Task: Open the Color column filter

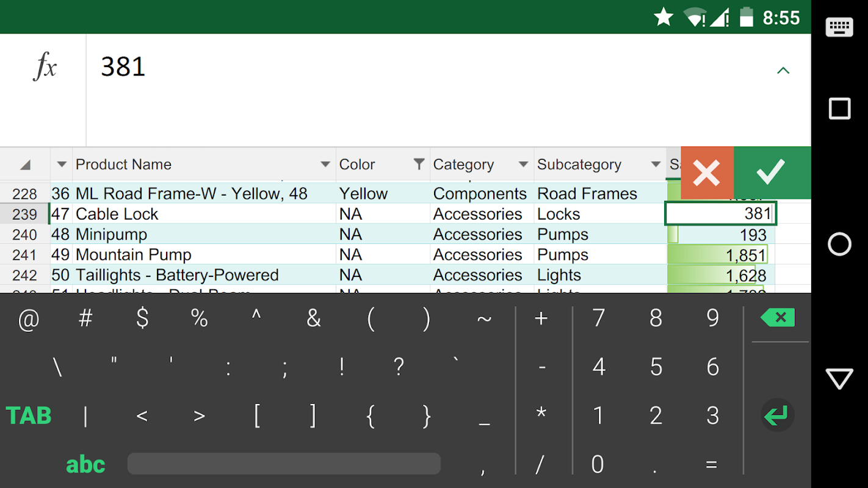Action: pos(419,164)
